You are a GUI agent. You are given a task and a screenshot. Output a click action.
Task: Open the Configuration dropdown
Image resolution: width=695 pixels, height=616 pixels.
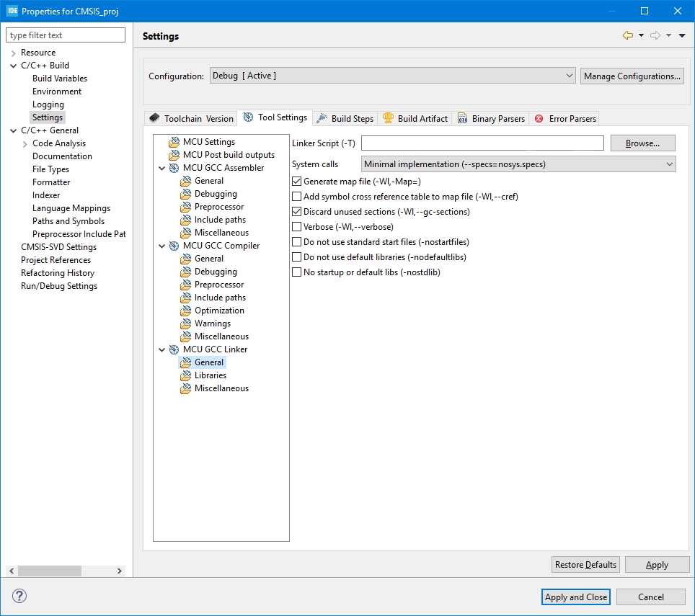click(x=392, y=76)
